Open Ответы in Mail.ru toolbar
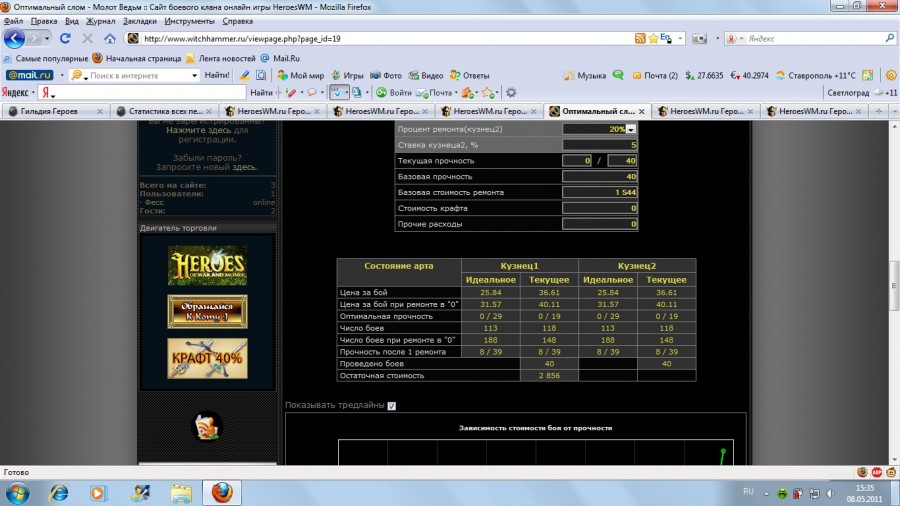 tap(470, 75)
